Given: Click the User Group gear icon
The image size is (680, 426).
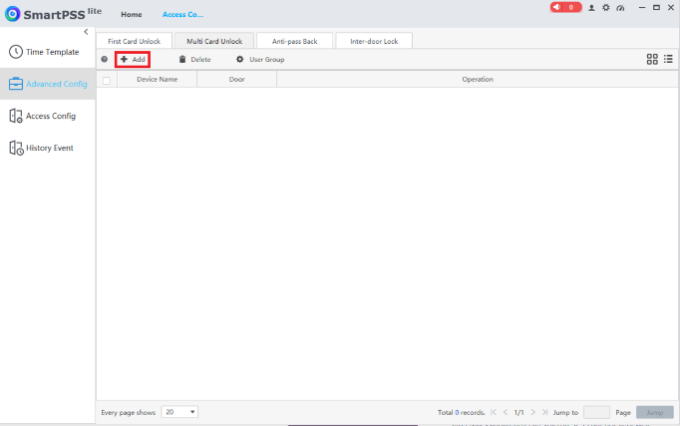Looking at the screenshot, I should point(240,59).
